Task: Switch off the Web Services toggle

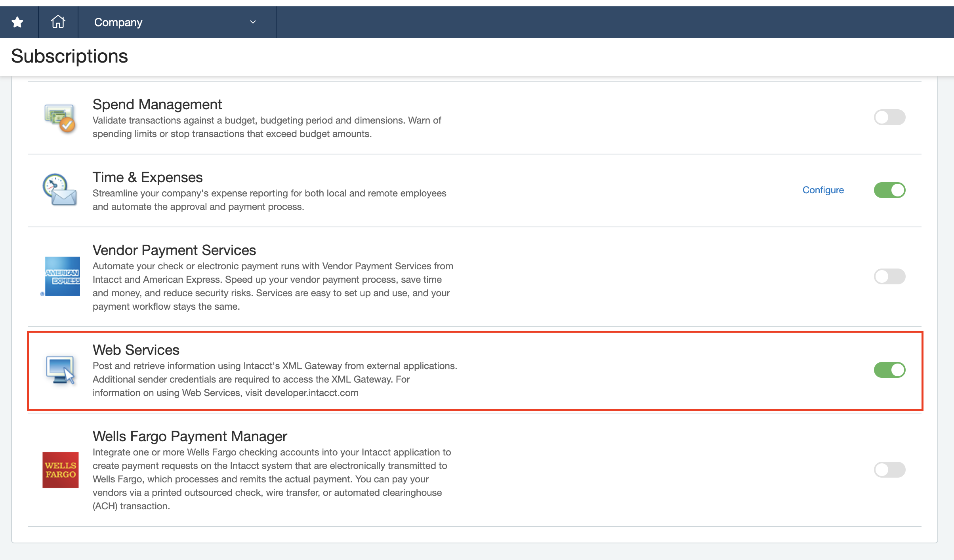Action: click(x=889, y=370)
